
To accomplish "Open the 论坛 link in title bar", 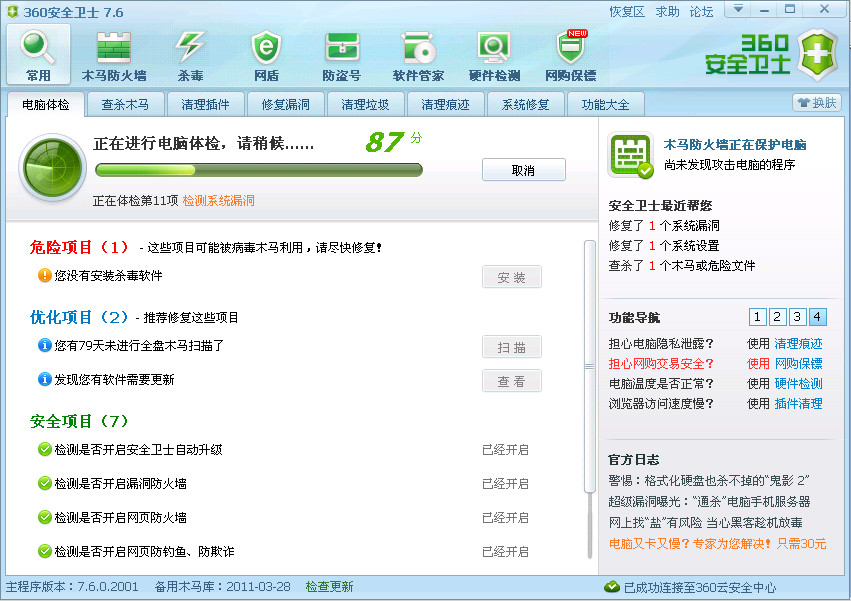I will click(701, 12).
